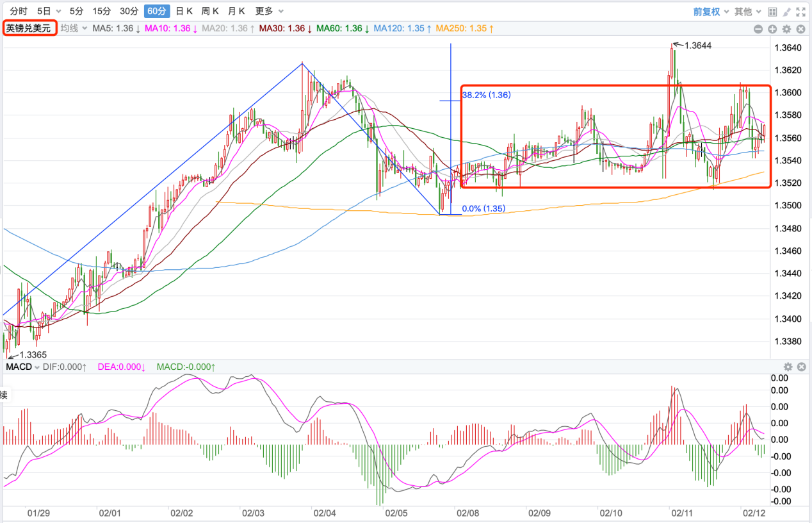Click the 02/04 date on the time axis

pos(324,513)
